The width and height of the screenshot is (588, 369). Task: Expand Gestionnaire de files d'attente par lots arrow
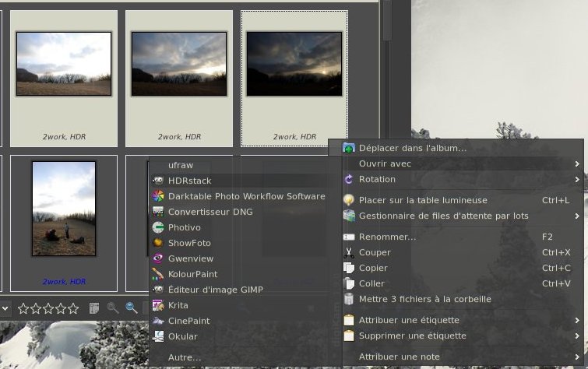click(577, 216)
